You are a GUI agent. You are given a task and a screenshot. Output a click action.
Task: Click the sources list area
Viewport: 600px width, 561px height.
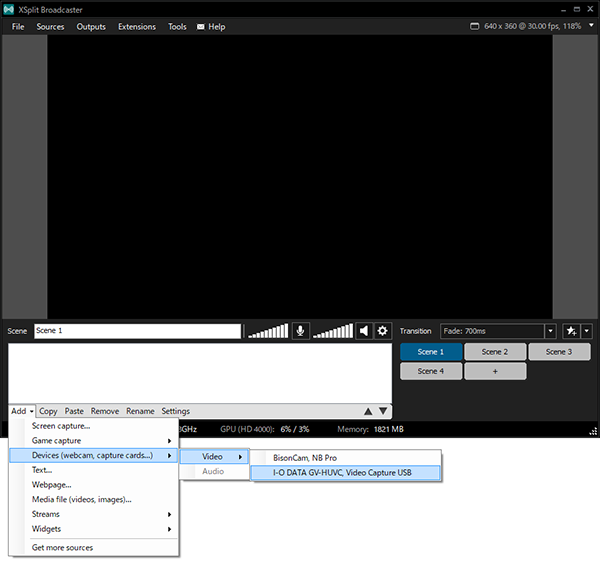pyautogui.click(x=200, y=373)
